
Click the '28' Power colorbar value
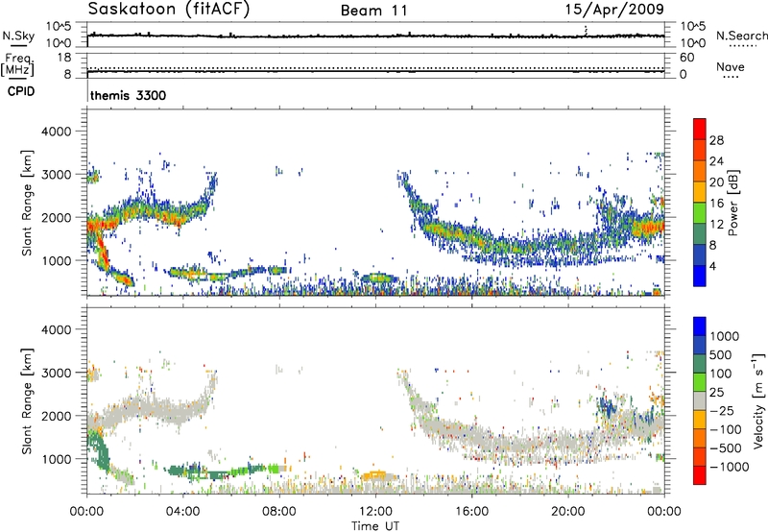[x=716, y=140]
